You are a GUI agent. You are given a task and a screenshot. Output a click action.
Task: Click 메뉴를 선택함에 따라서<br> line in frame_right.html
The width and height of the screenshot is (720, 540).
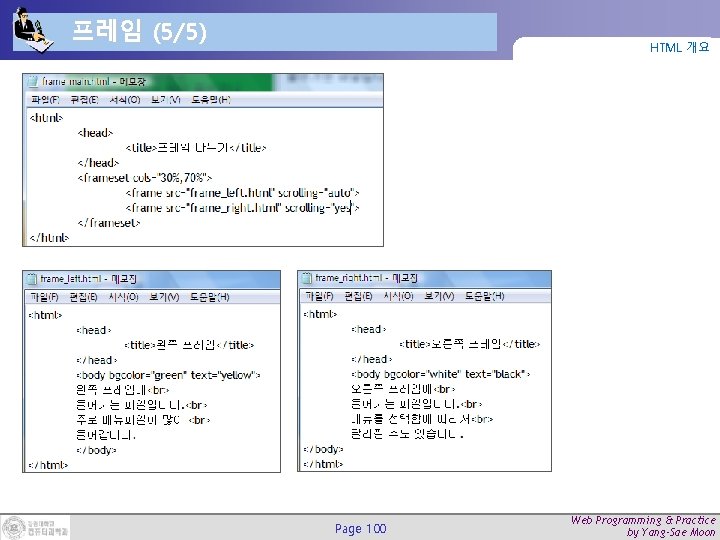point(422,419)
